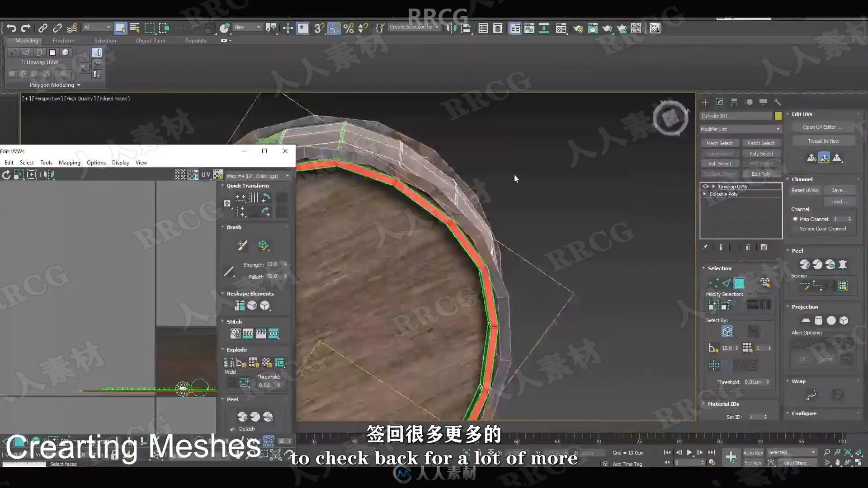Image resolution: width=868 pixels, height=488 pixels.
Task: Click the yellow object color swatch
Action: 778,116
